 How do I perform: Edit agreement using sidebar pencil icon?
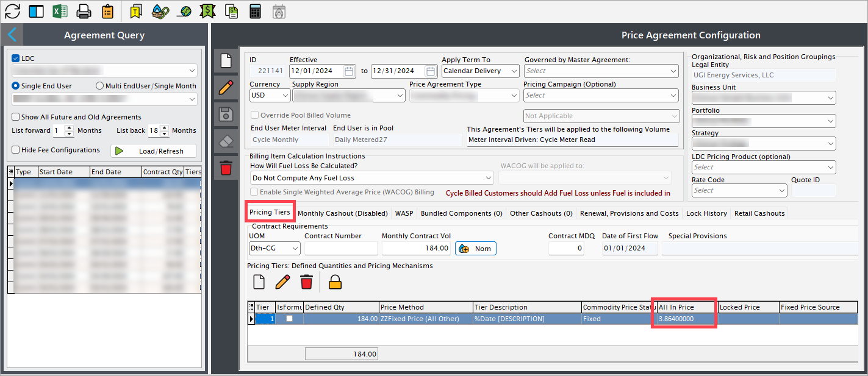[226, 87]
